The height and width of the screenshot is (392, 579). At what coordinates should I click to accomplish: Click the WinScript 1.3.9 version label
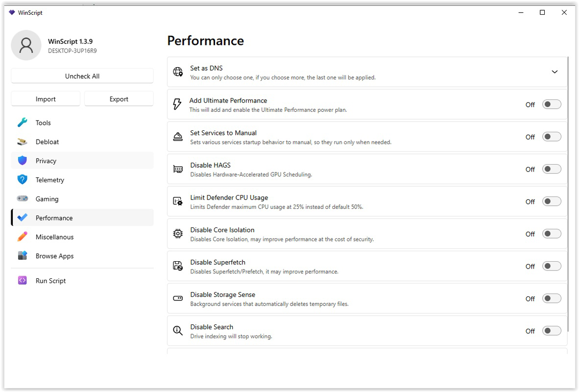70,41
